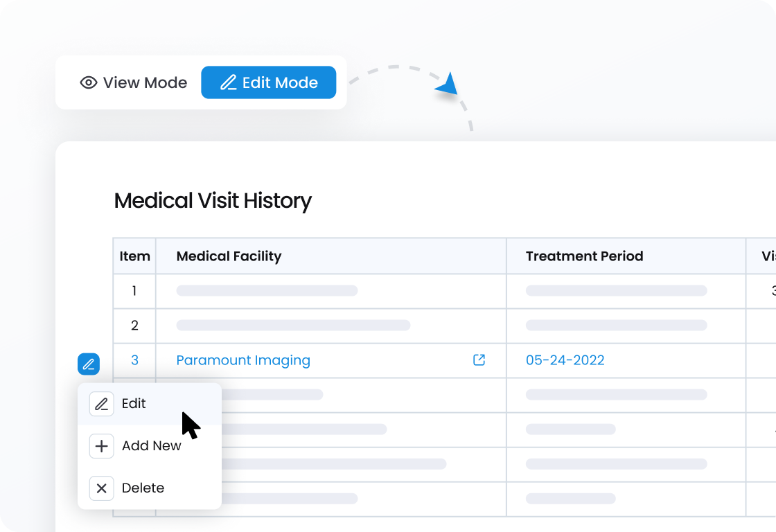Click the Treatment Period column header

coord(584,256)
